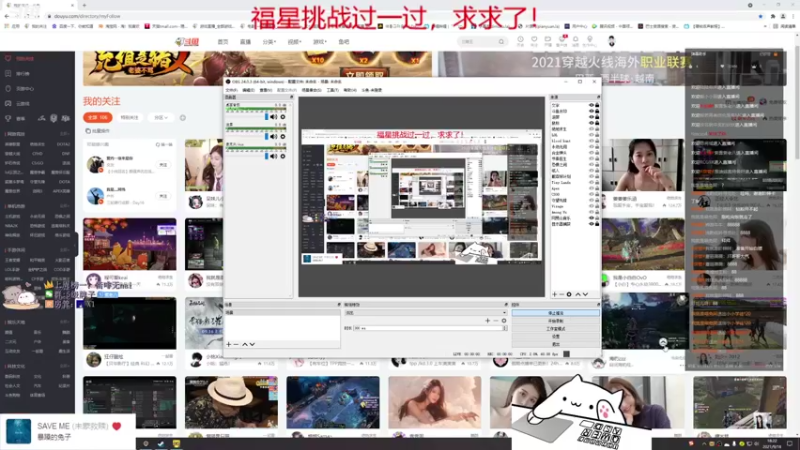Toggle visibility eye of Apex source
This screenshot has width=800, height=450.
591,188
